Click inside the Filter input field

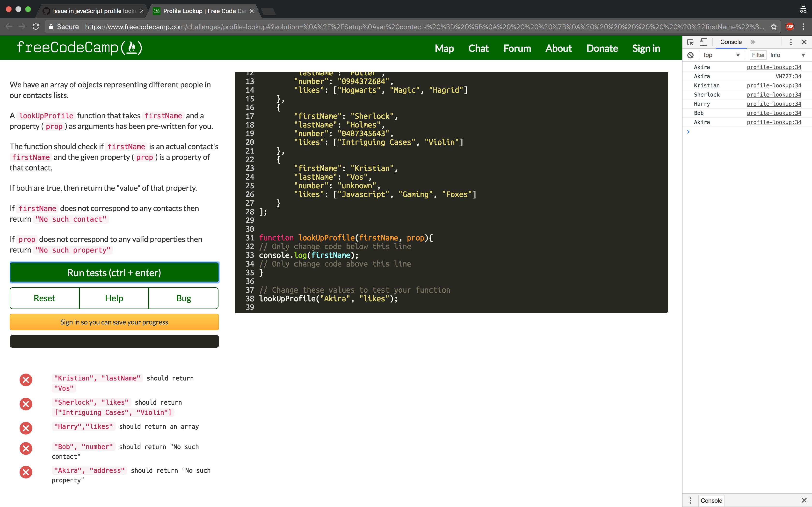(758, 55)
